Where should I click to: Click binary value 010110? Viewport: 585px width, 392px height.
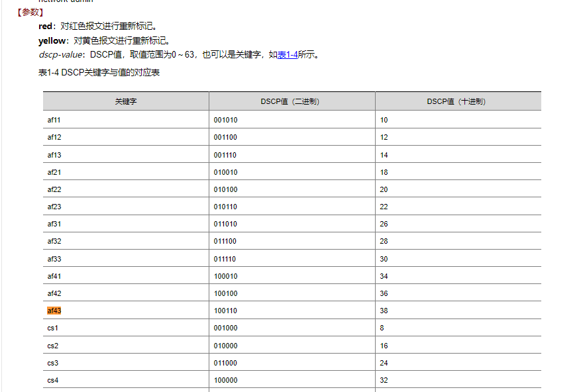tap(225, 207)
